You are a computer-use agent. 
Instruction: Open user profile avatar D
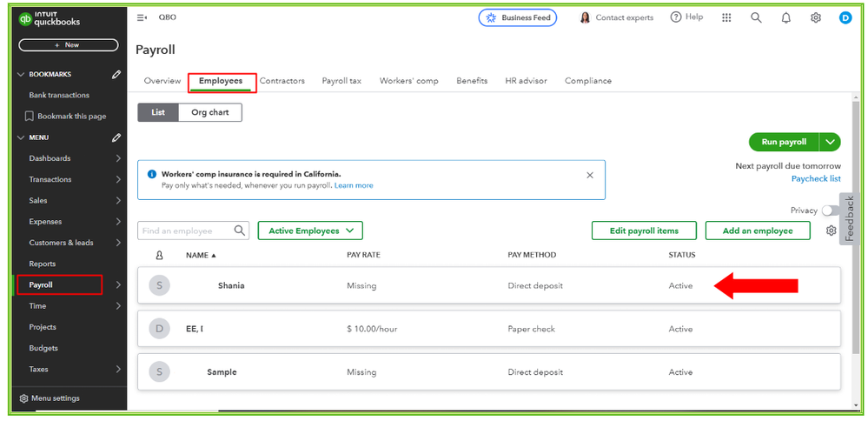[x=845, y=17]
